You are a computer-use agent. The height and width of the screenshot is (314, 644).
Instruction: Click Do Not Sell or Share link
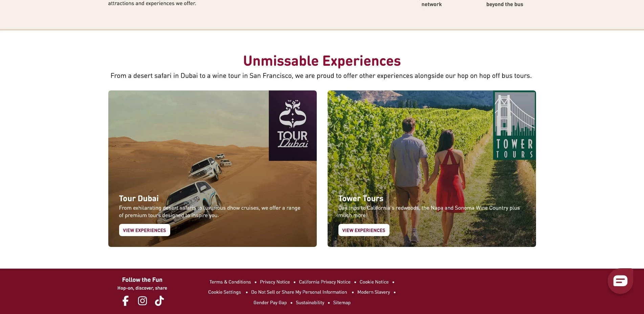point(299,292)
